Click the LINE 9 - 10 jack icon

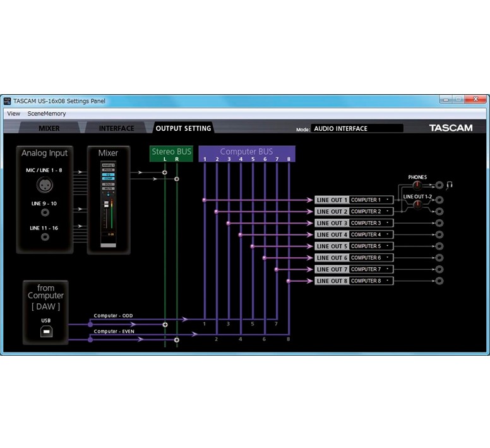pyautogui.click(x=45, y=212)
